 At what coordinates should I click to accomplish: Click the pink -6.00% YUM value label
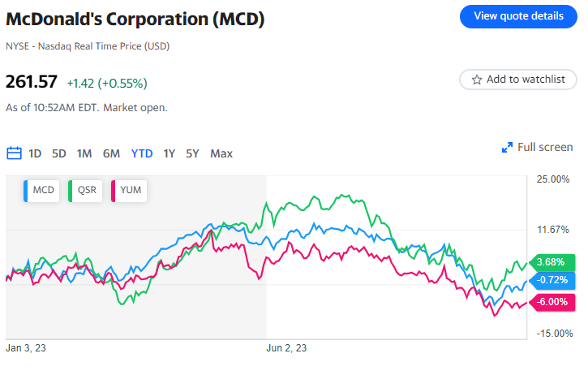[552, 302]
